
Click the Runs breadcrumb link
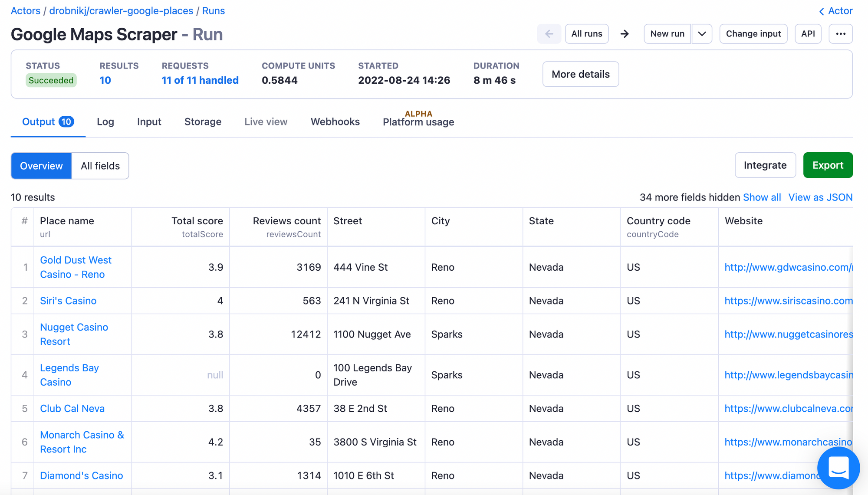213,10
